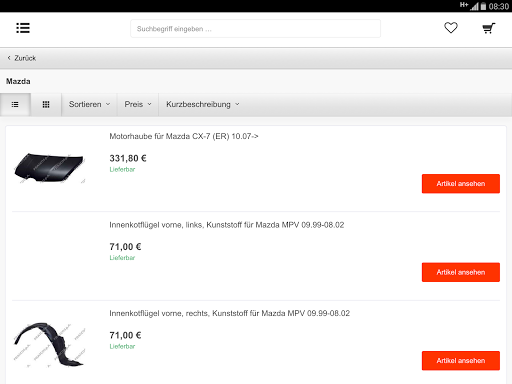Switch to grid view layout

coord(46,105)
